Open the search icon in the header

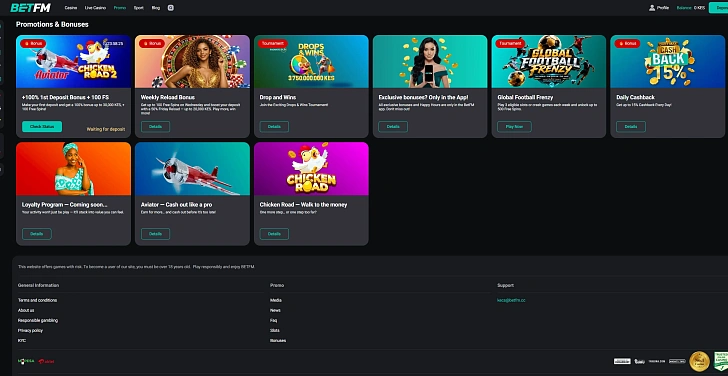tap(170, 8)
